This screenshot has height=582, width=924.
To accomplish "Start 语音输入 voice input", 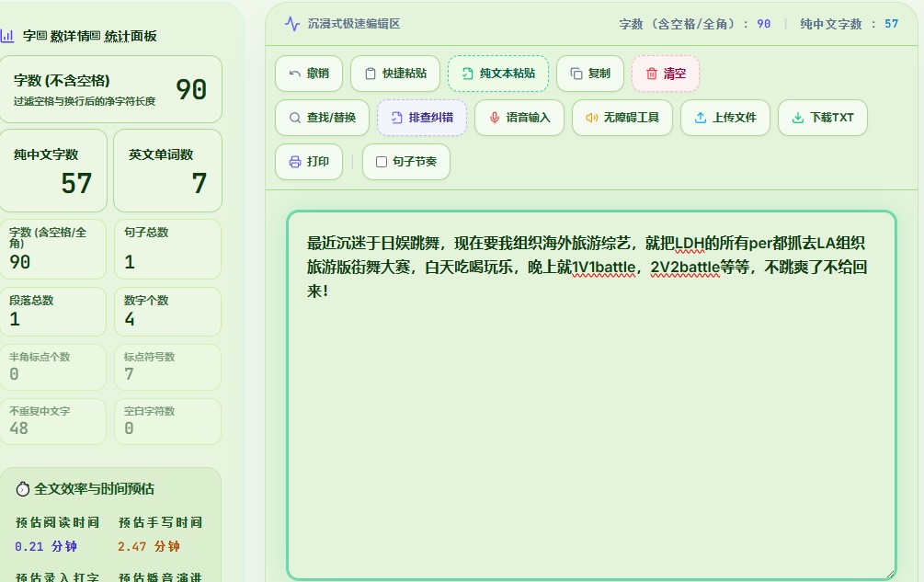I will 519,118.
